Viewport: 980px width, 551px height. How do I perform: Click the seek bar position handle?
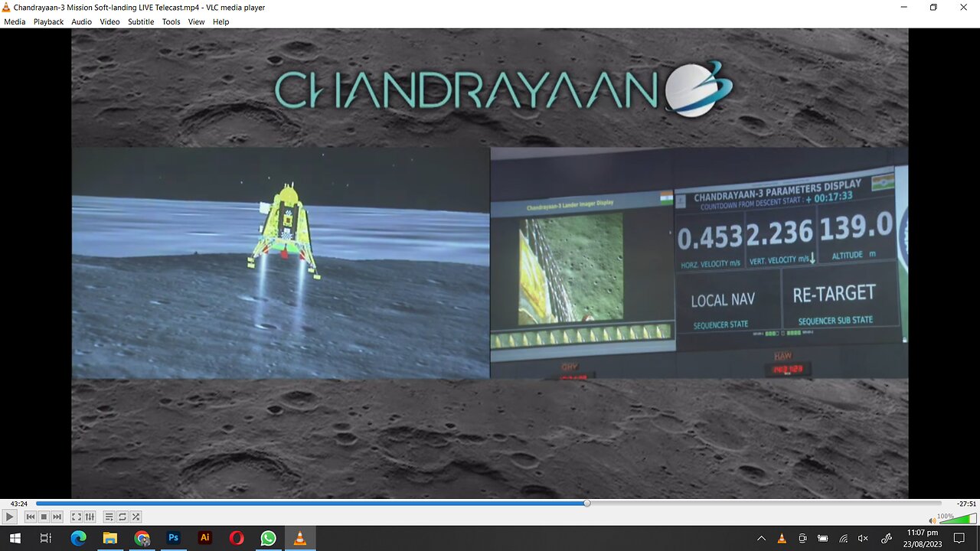[587, 504]
